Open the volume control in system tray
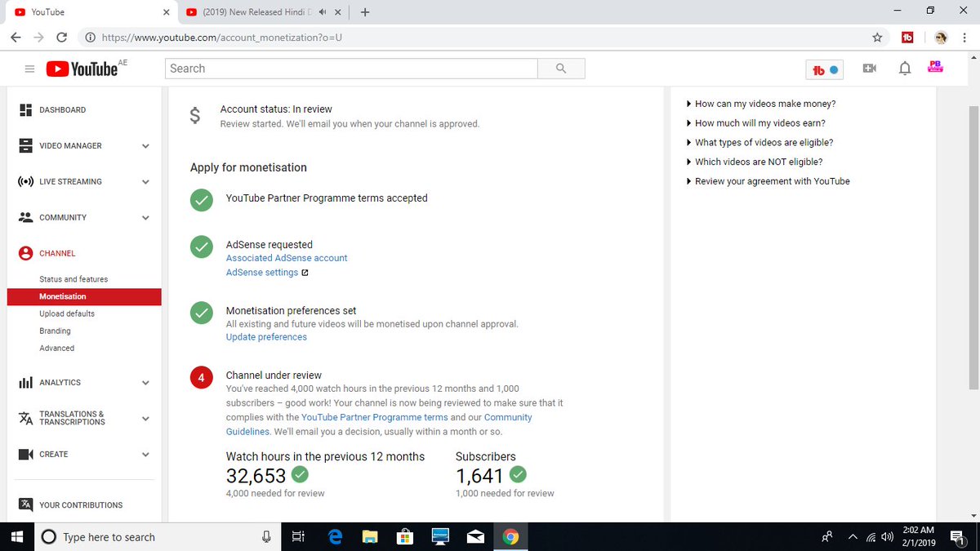The width and height of the screenshot is (980, 551). pyautogui.click(x=888, y=537)
